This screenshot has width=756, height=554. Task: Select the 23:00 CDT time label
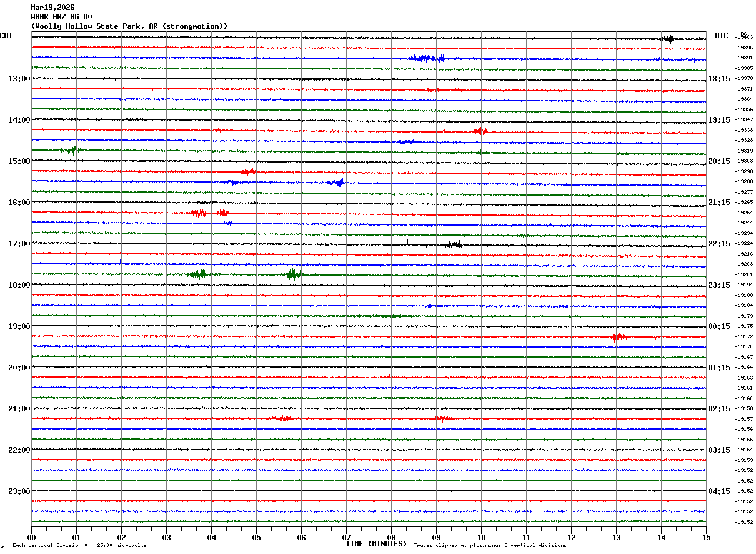[19, 491]
